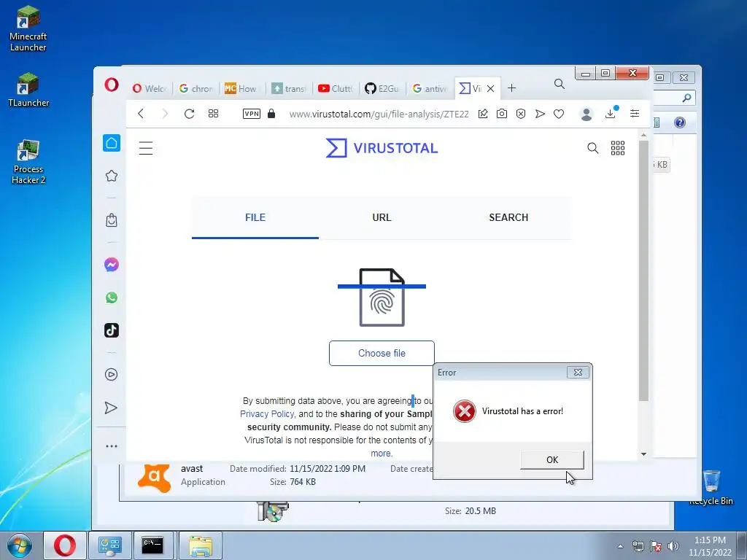Open the player icon in sidebar
Screen dimensions: 747x560
(111, 374)
